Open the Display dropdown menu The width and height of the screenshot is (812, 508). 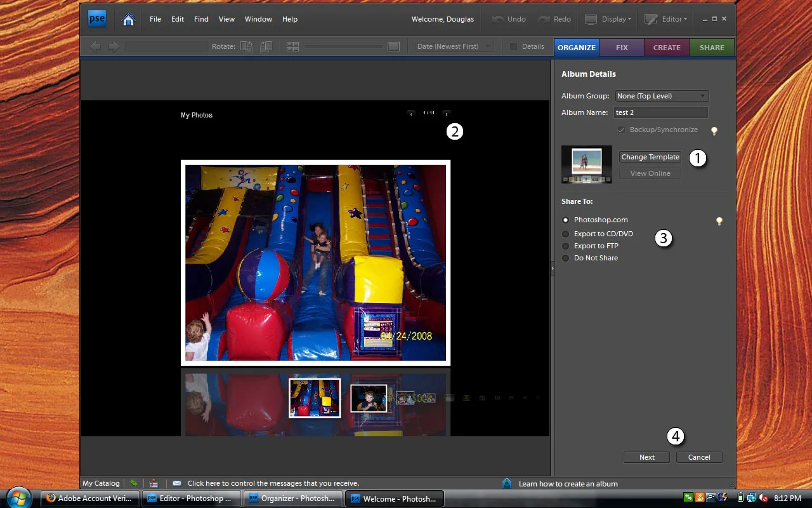608,19
